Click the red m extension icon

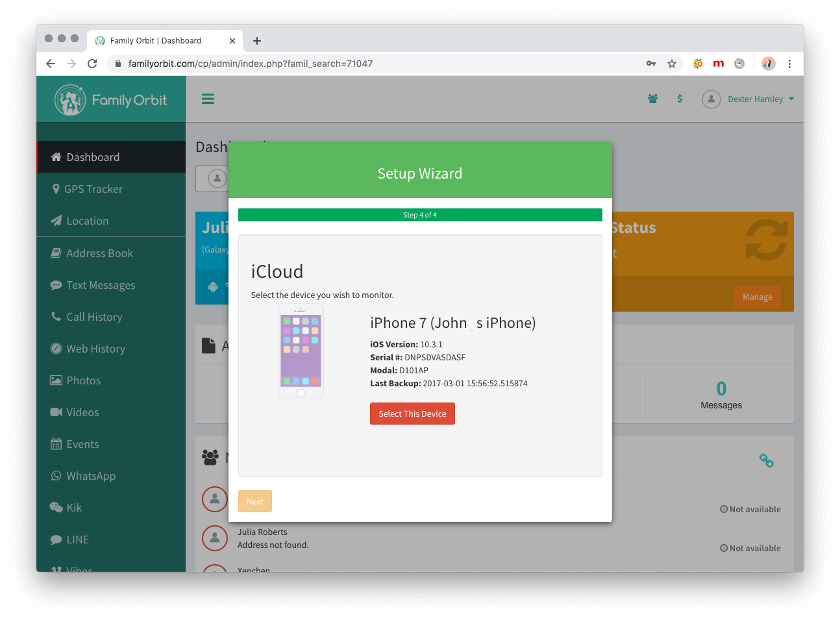pyautogui.click(x=719, y=64)
